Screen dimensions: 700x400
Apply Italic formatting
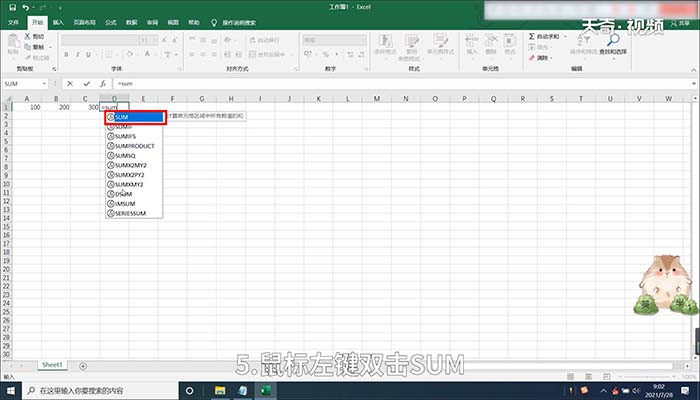(x=77, y=54)
